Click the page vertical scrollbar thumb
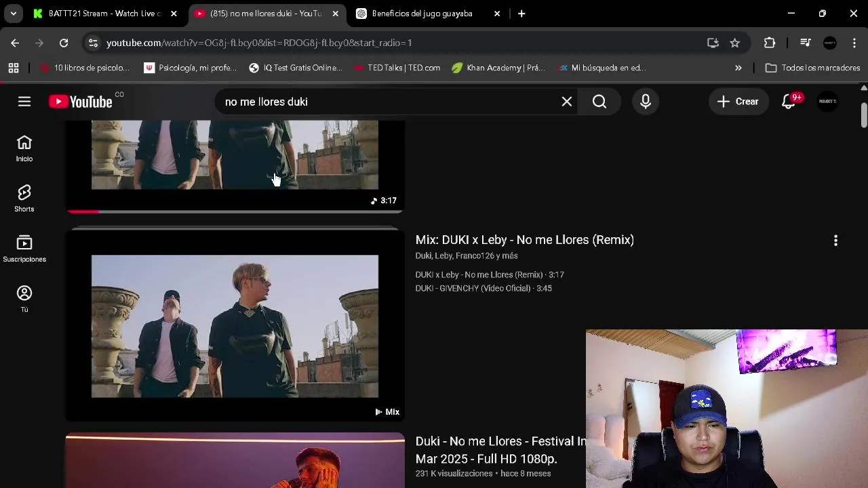The height and width of the screenshot is (488, 868). pyautogui.click(x=863, y=115)
